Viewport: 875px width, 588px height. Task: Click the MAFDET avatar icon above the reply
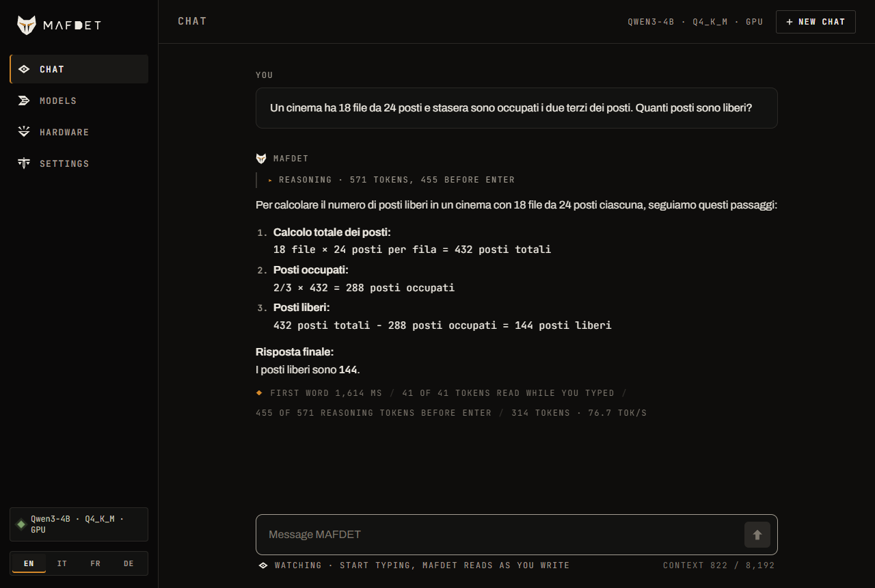tap(261, 159)
